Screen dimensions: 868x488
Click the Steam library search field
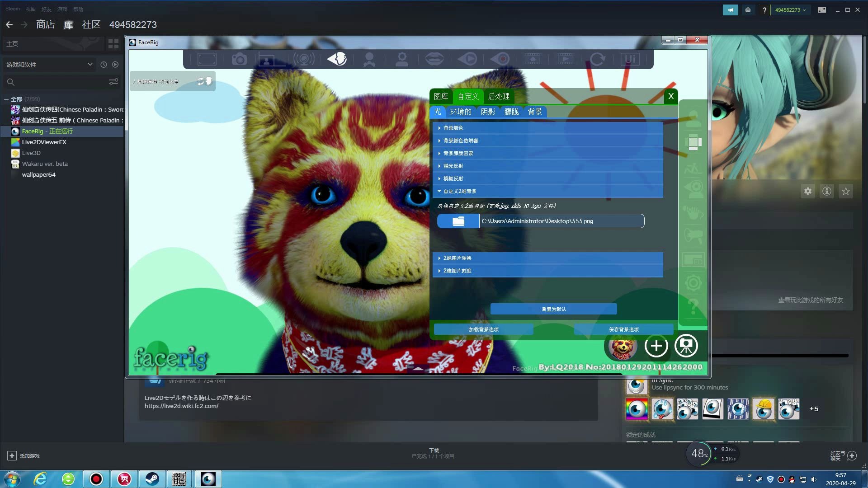55,82
